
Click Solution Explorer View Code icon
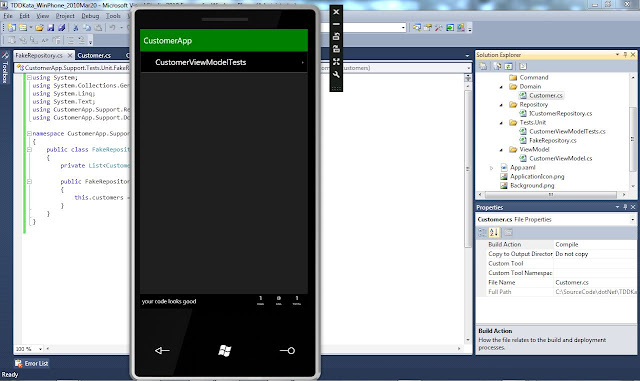523,66
